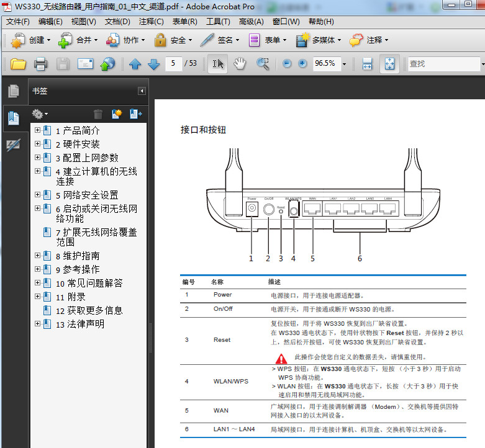Open the 视图(V) menu
485x448 pixels.
[83, 22]
